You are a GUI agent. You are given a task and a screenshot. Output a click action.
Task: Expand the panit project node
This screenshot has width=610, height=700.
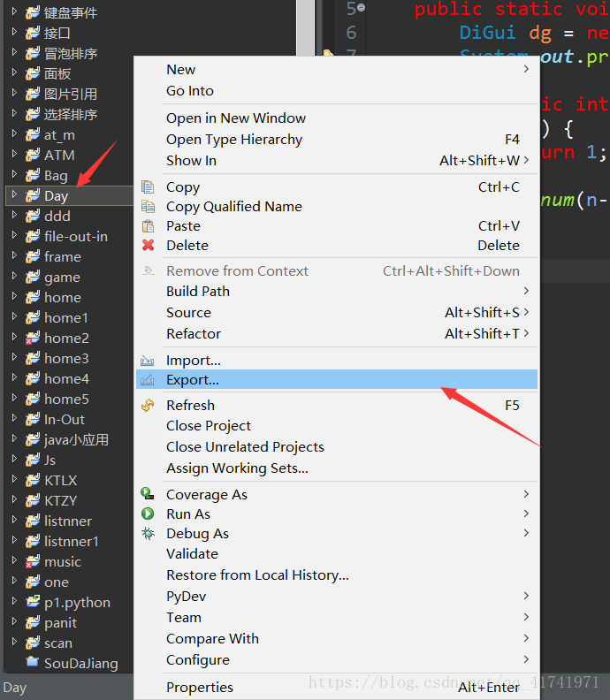pyautogui.click(x=14, y=621)
